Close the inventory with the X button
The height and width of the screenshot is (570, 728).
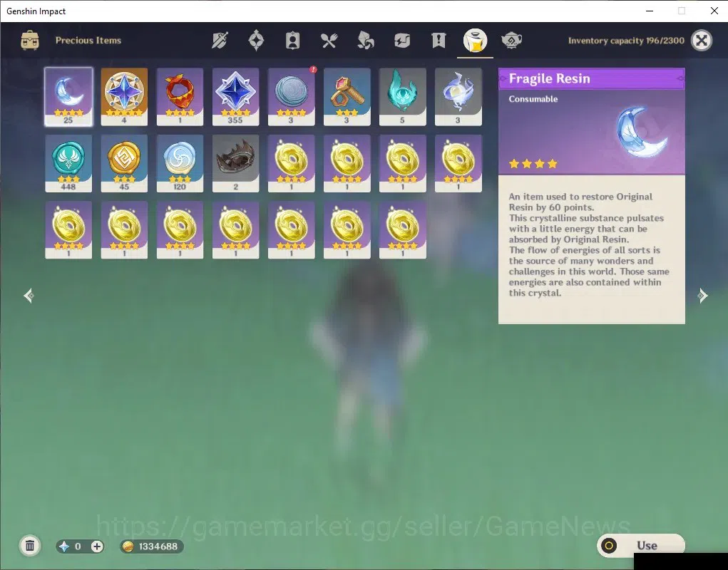coord(701,41)
